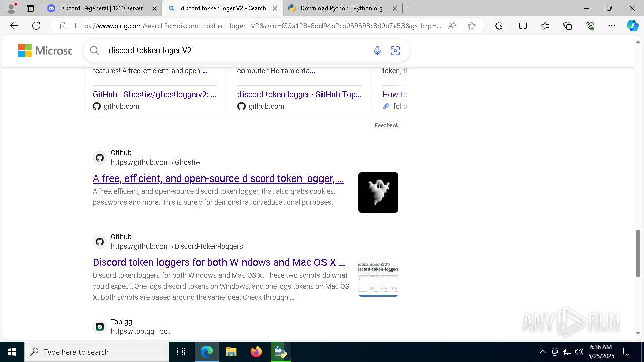The width and height of the screenshot is (644, 362).
Task: Open File Explorer from the taskbar
Action: pyautogui.click(x=231, y=352)
